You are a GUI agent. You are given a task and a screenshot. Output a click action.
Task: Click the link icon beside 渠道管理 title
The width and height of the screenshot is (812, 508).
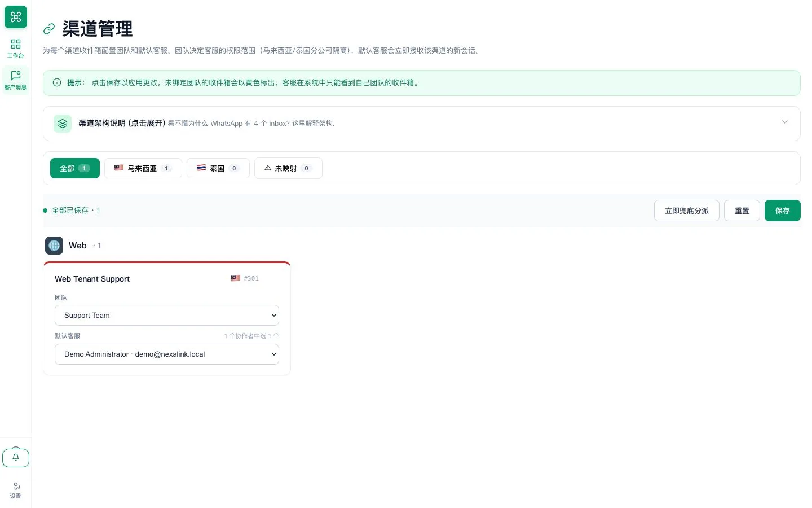coord(50,29)
